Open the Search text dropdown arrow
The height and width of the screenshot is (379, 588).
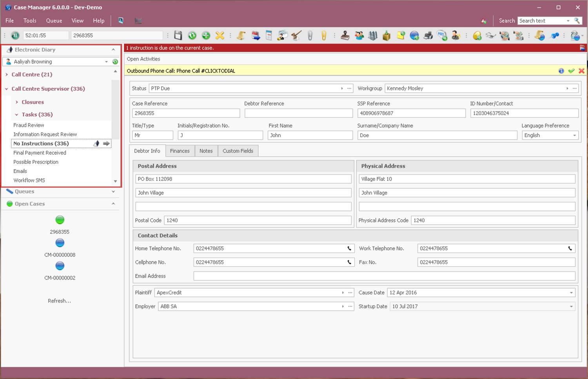click(568, 21)
